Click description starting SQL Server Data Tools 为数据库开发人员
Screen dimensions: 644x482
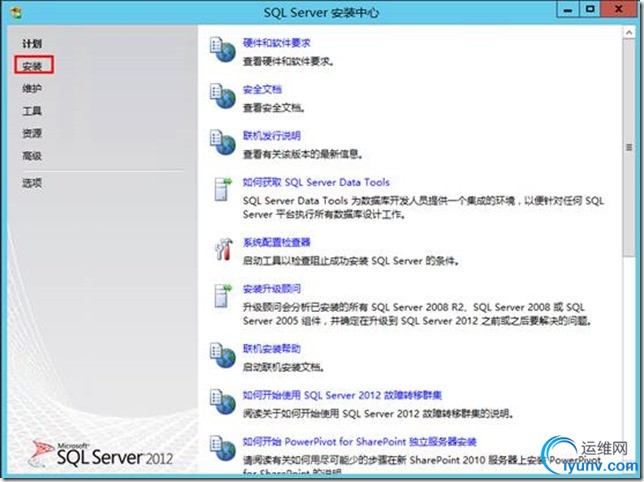pyautogui.click(x=423, y=207)
